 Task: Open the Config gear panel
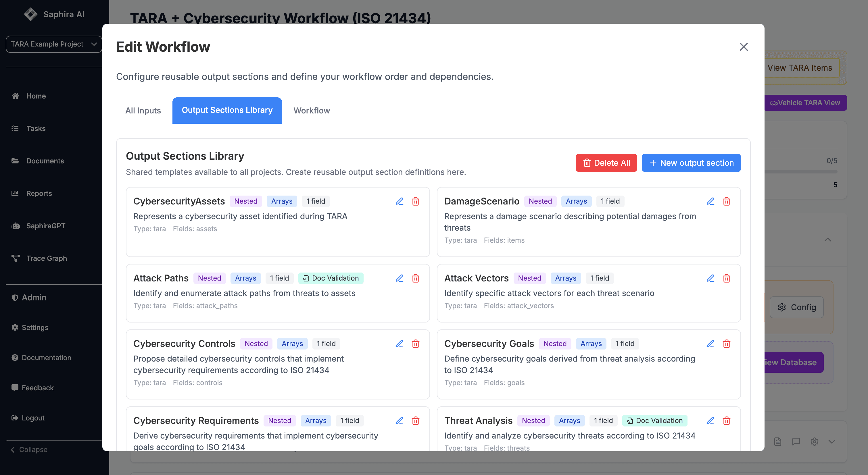tap(796, 307)
